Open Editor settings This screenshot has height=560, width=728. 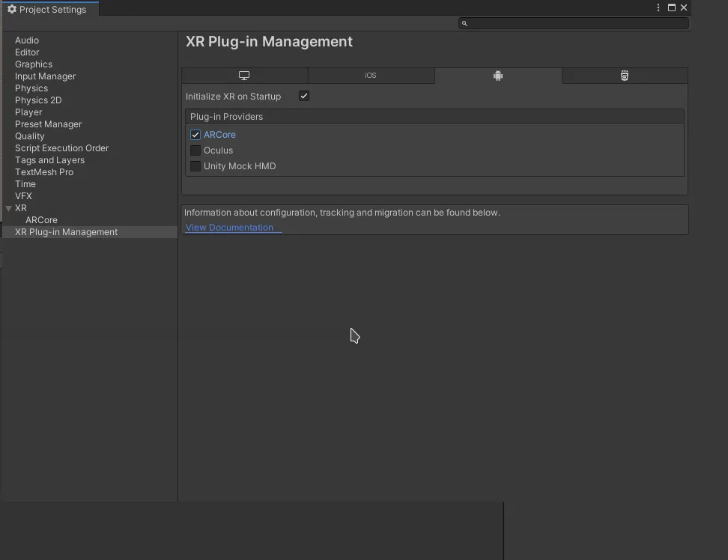27,52
